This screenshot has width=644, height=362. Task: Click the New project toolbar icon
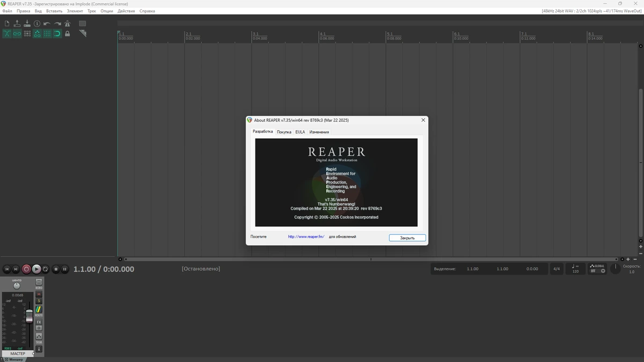click(7, 24)
